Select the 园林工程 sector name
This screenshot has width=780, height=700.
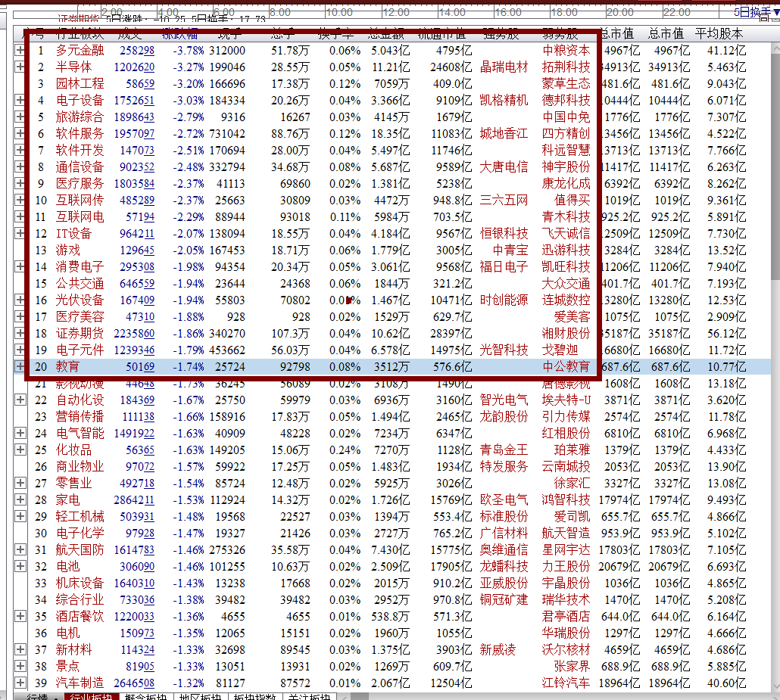[80, 83]
